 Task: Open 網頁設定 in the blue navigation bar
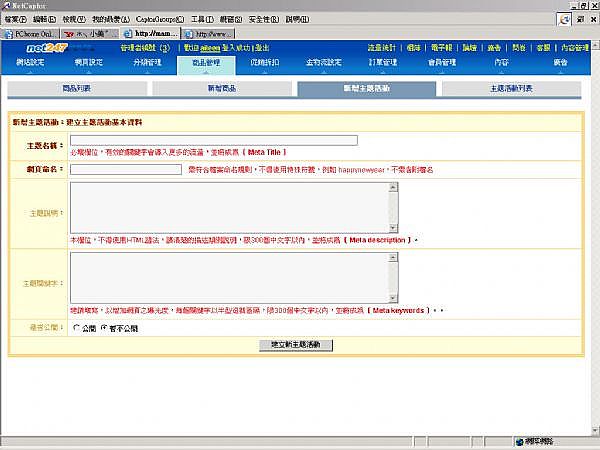click(x=89, y=62)
